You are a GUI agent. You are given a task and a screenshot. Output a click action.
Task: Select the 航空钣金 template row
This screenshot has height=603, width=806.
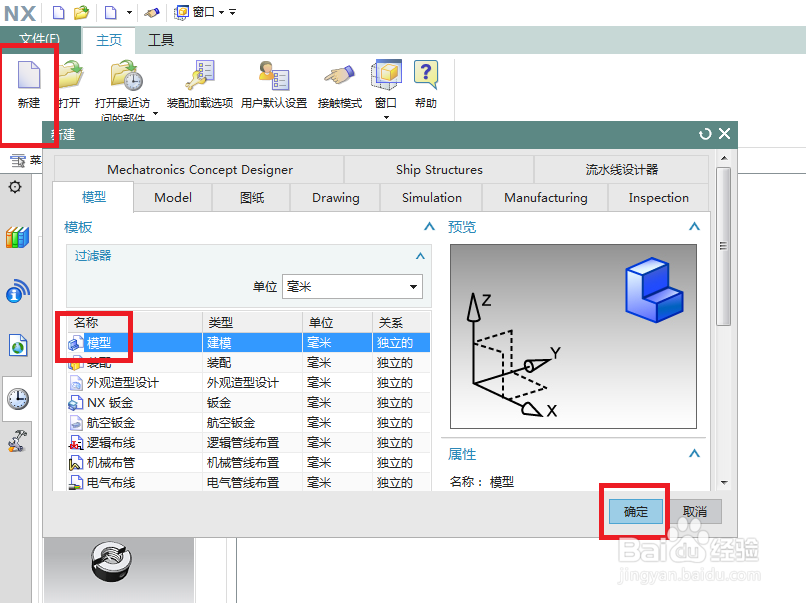click(248, 423)
